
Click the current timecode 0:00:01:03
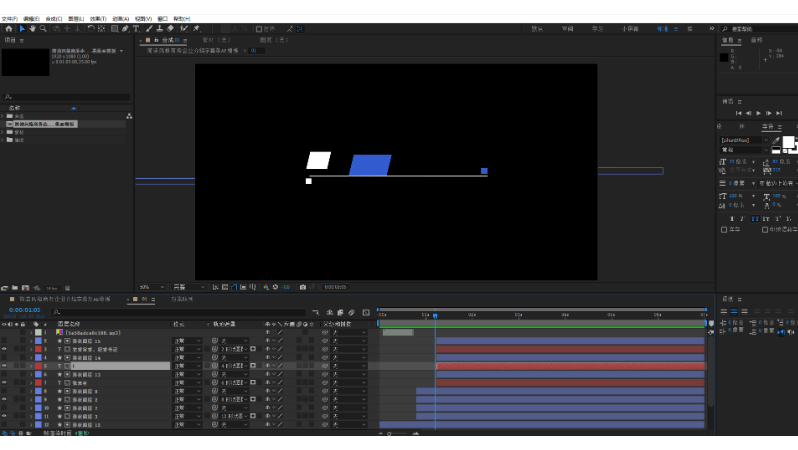(x=24, y=310)
